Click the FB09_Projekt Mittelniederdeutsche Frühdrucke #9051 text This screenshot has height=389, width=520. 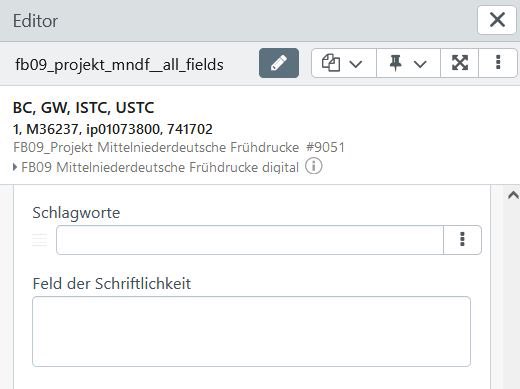[x=179, y=147]
